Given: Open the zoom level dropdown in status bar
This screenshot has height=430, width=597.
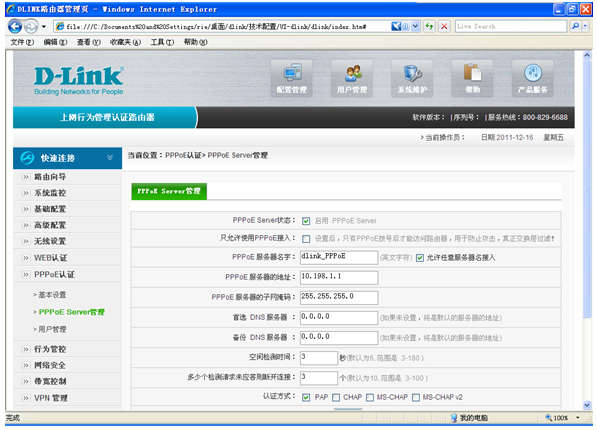Looking at the screenshot, I should 578,418.
